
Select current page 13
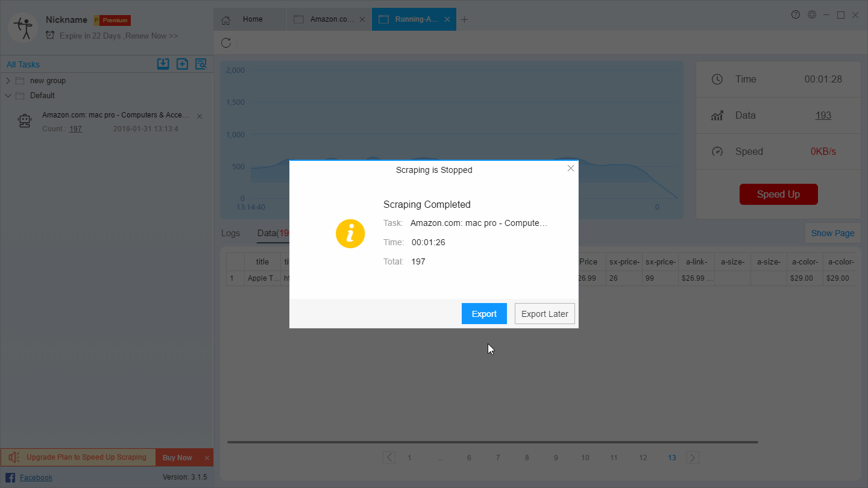click(672, 458)
